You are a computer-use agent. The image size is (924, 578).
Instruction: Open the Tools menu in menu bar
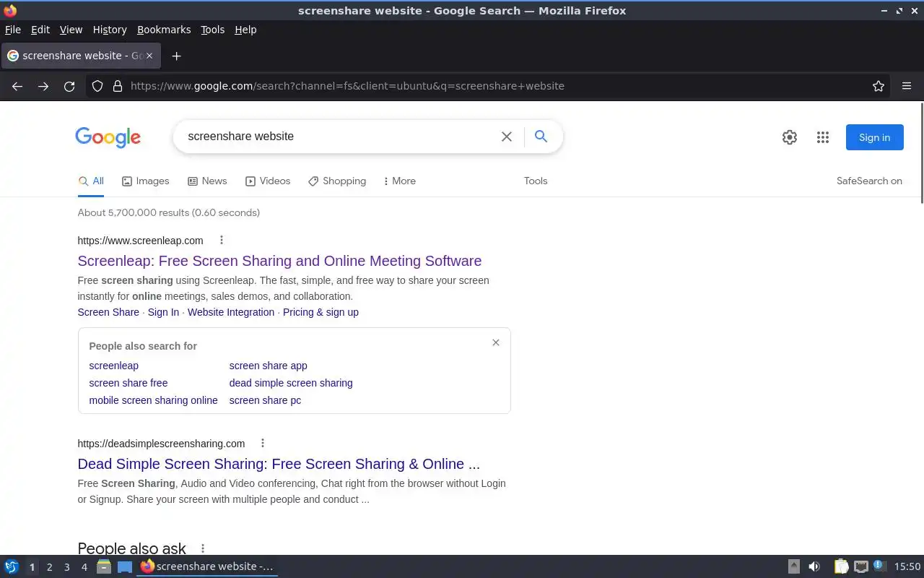[x=212, y=30]
